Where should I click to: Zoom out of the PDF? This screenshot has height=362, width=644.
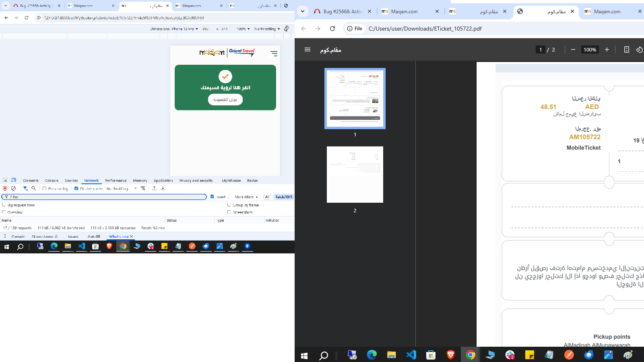(x=573, y=49)
